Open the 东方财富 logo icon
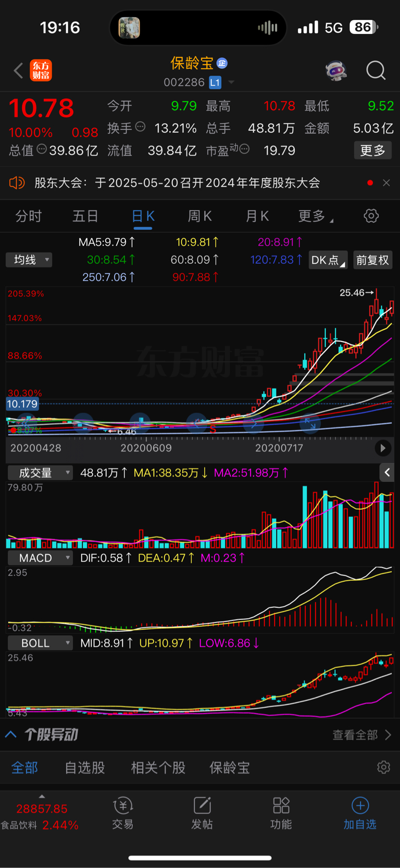The image size is (400, 868). (41, 70)
